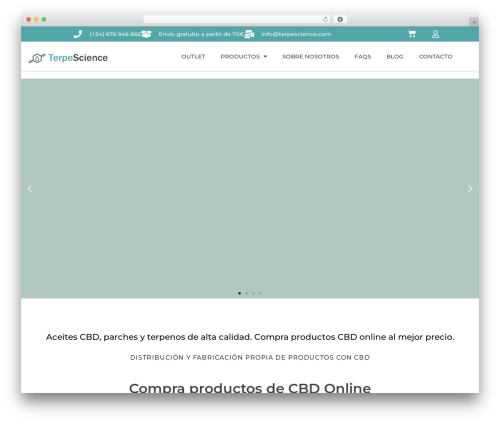Viewport: 500px width, 423px height.
Task: Click the phone icon in top bar
Action: tap(78, 34)
